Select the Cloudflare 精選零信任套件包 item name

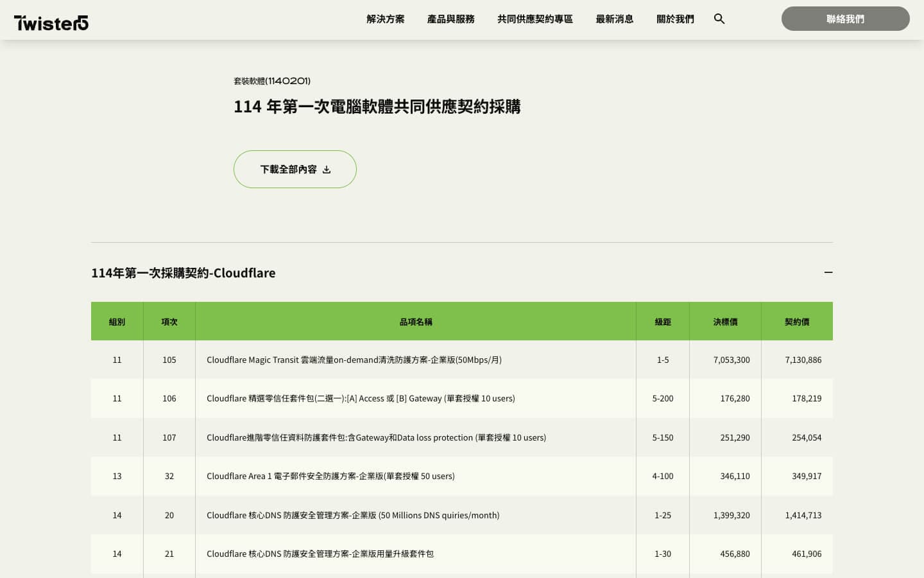pos(361,398)
